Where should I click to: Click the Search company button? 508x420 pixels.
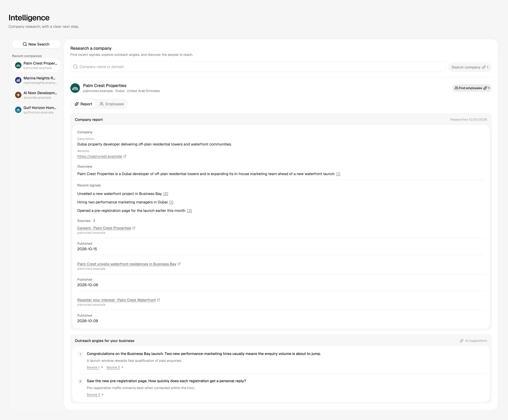click(x=470, y=67)
